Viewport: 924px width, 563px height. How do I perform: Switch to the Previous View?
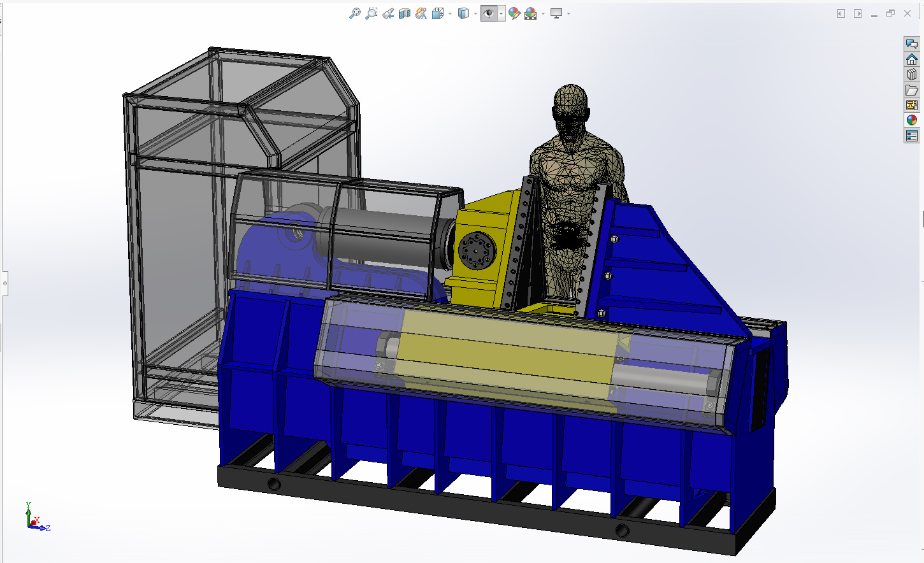coord(388,13)
